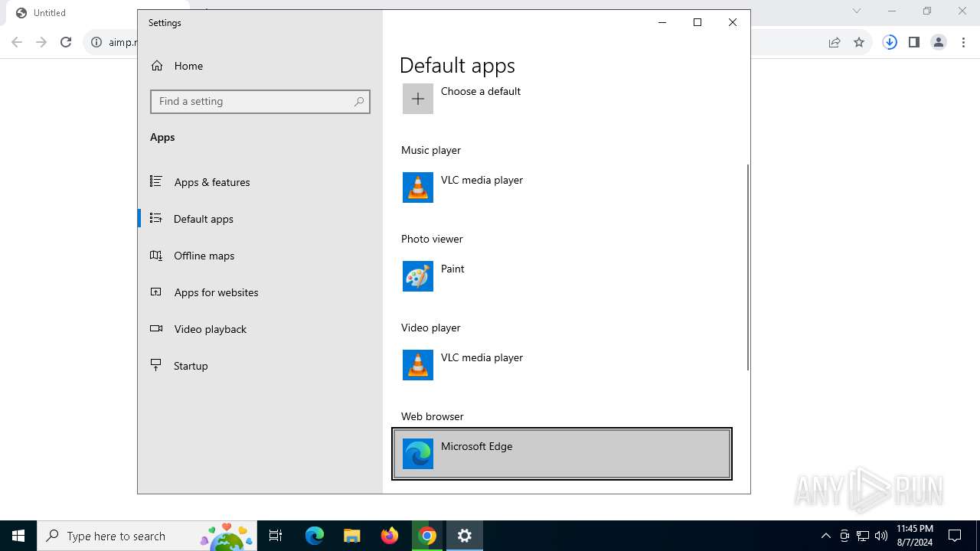
Task: Show hidden system tray icons
Action: pyautogui.click(x=825, y=536)
